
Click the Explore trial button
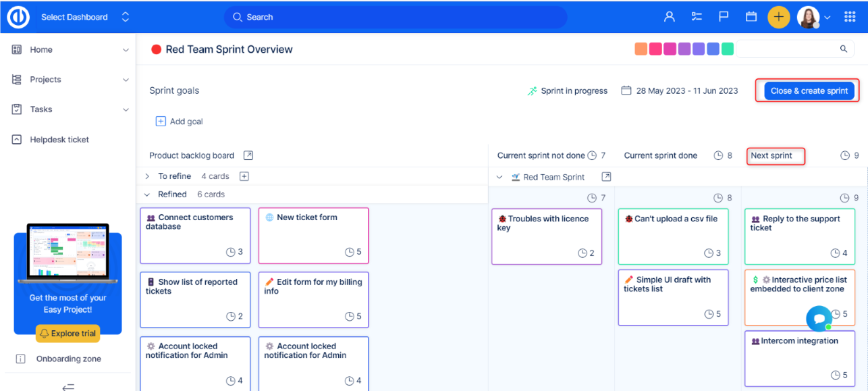67,333
